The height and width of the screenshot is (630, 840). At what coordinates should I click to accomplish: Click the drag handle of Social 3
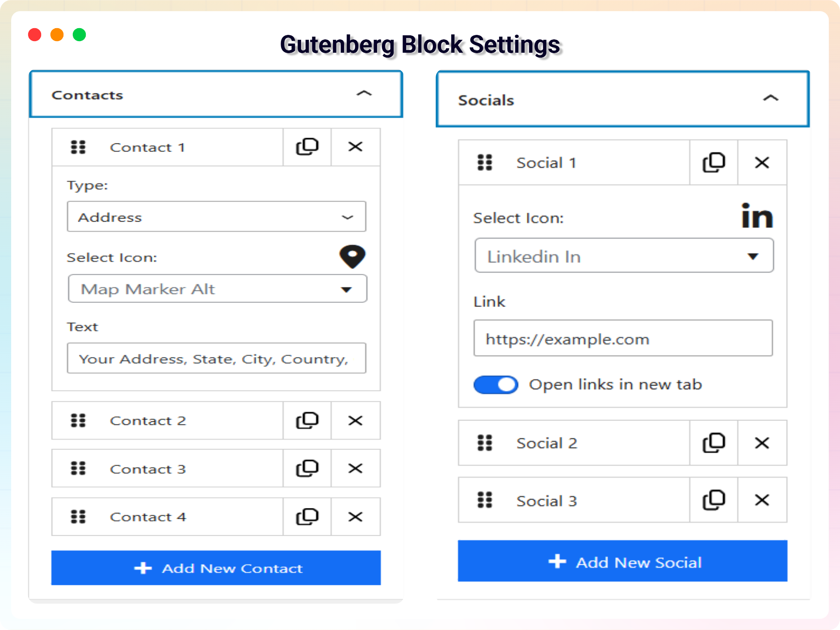pos(485,500)
